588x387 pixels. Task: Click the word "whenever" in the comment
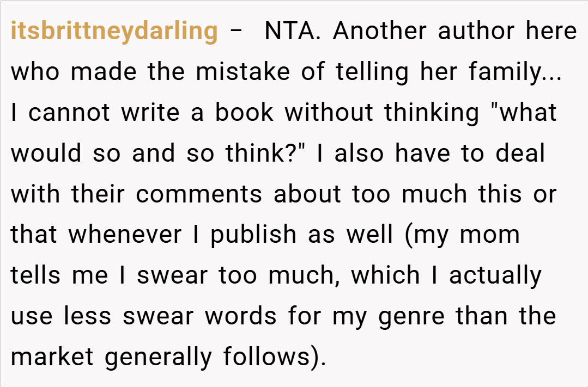(133, 235)
